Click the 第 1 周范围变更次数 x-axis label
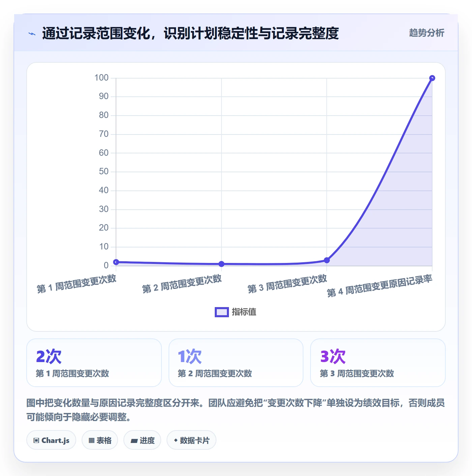Screen dimensions: 472x476 coord(77,284)
